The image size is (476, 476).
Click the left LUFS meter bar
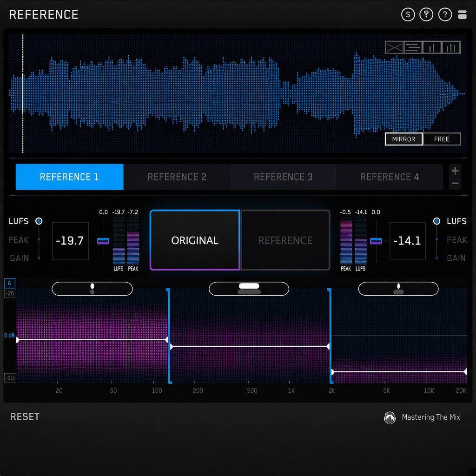click(x=119, y=240)
